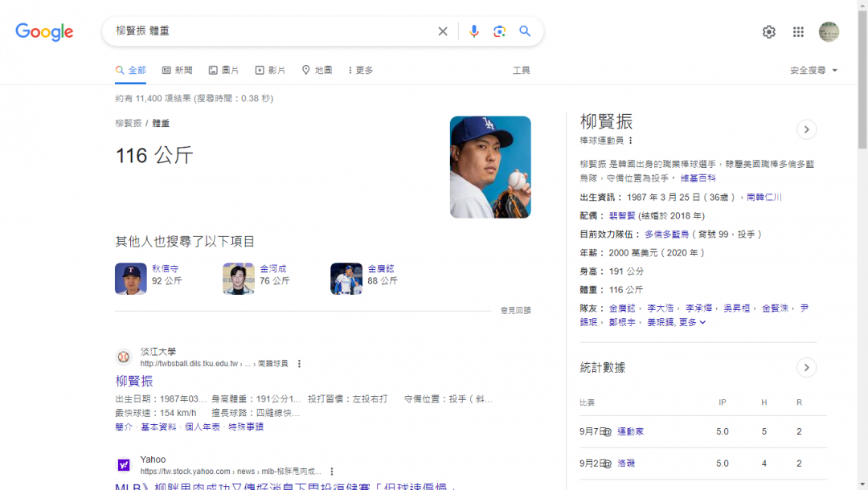Image resolution: width=868 pixels, height=490 pixels.
Task: Open the 工具 search tools
Action: tap(522, 70)
